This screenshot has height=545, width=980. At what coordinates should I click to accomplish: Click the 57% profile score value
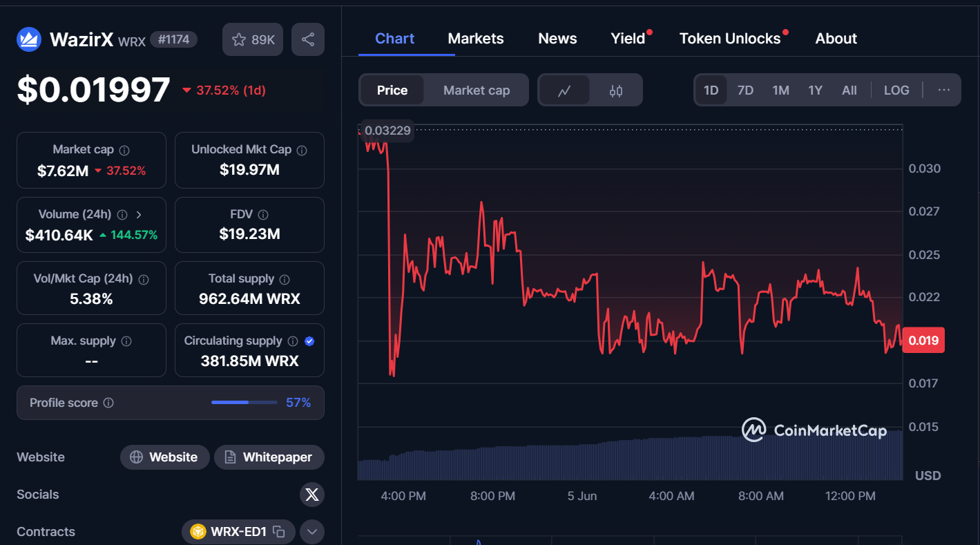(x=298, y=403)
